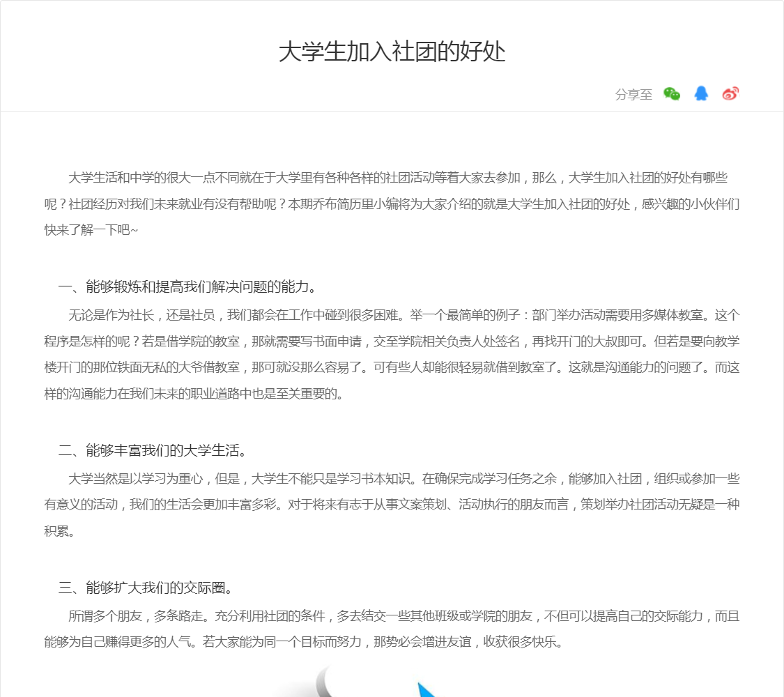
Task: Click heading 二、能够丰富我们的大学生活
Action: coord(153,450)
